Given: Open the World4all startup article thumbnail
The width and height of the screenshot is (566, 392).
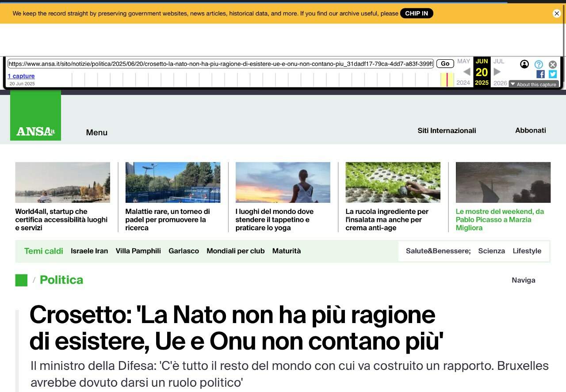Looking at the screenshot, I should click(63, 183).
